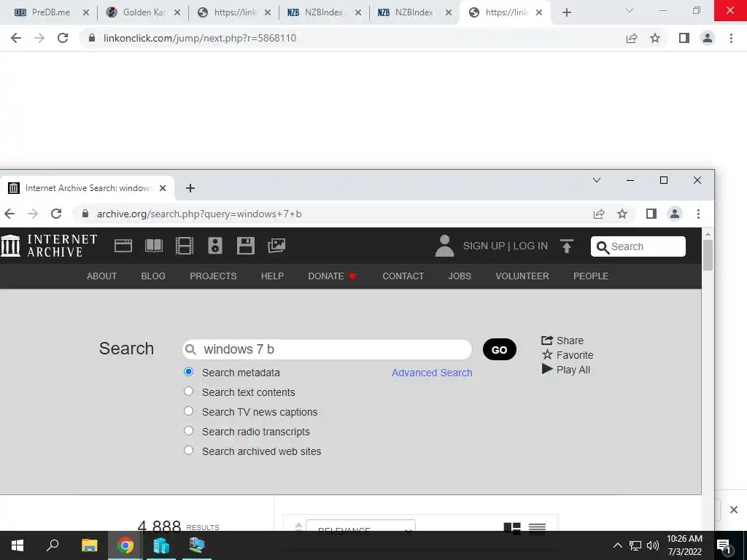Screen dimensions: 747x560
Task: Open Windows Start menu
Action: tap(18, 545)
